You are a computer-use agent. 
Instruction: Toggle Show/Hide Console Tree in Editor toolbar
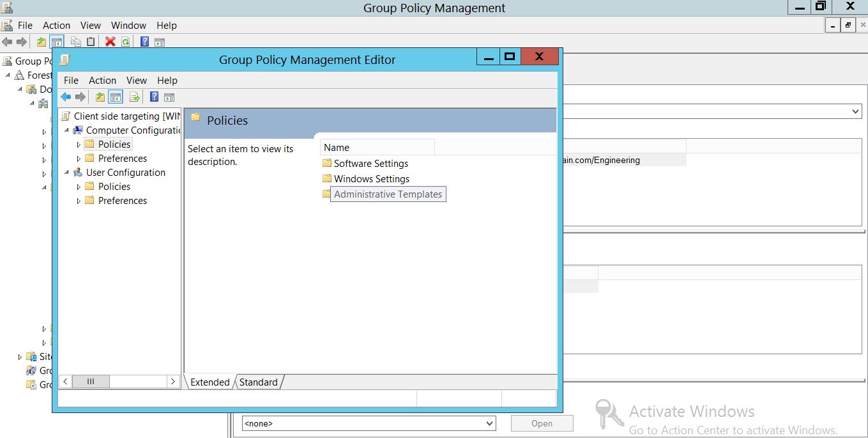coord(116,97)
